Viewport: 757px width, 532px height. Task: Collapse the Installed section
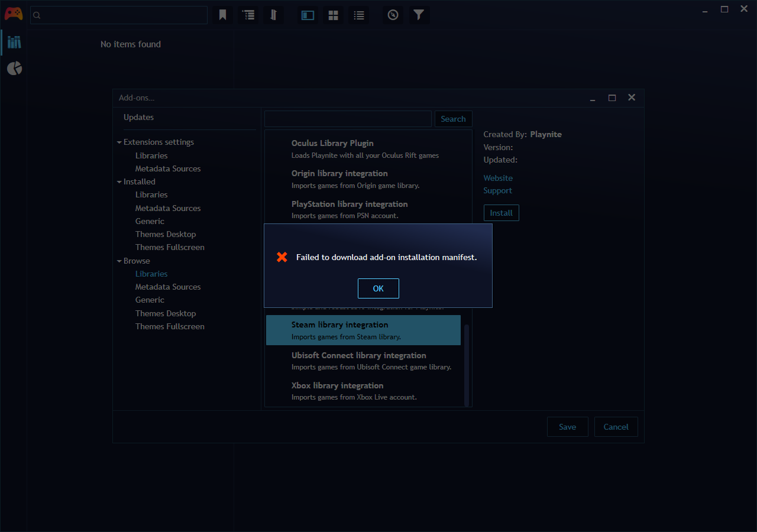(119, 181)
